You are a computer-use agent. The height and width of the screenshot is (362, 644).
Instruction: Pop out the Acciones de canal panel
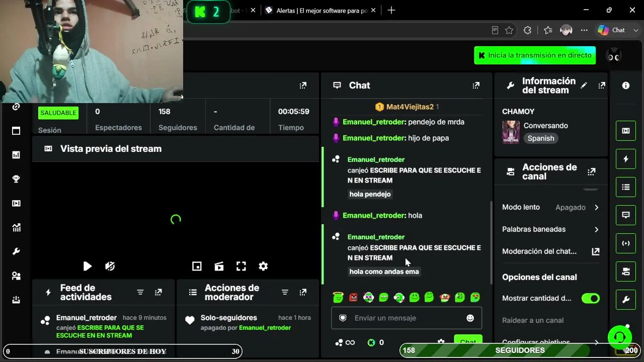pyautogui.click(x=592, y=172)
